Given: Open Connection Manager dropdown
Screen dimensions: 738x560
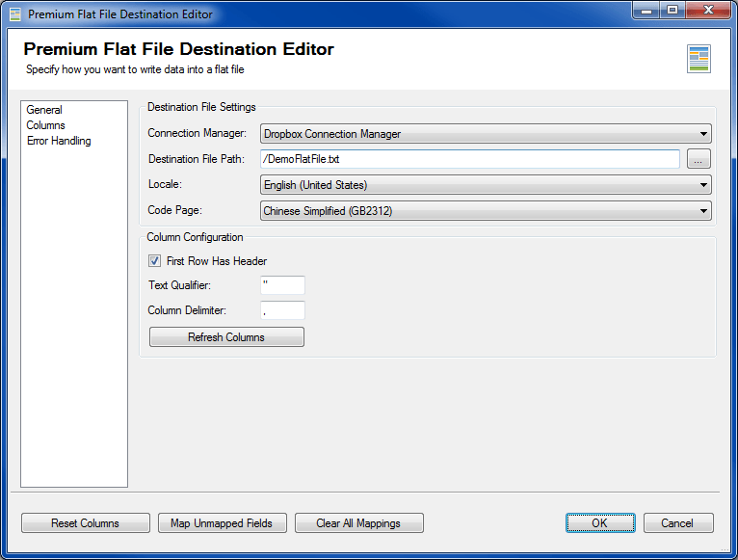Looking at the screenshot, I should pos(486,134).
